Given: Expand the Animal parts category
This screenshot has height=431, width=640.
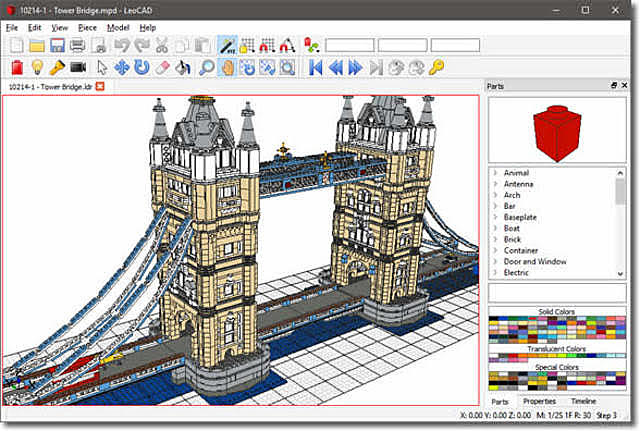Looking at the screenshot, I should [495, 173].
